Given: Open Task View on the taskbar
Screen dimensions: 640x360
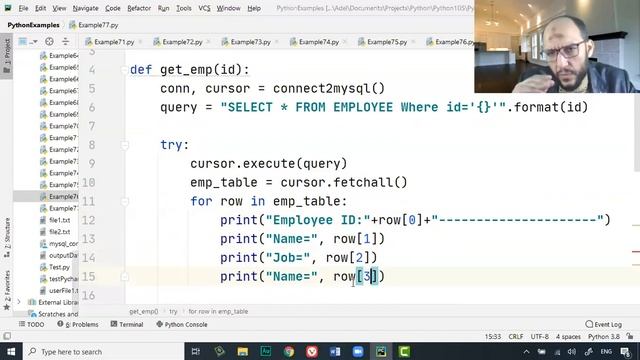Looking at the screenshot, I should tap(196, 352).
